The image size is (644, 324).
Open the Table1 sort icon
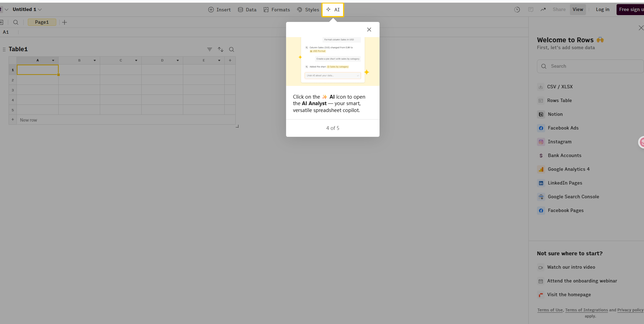coord(221,49)
